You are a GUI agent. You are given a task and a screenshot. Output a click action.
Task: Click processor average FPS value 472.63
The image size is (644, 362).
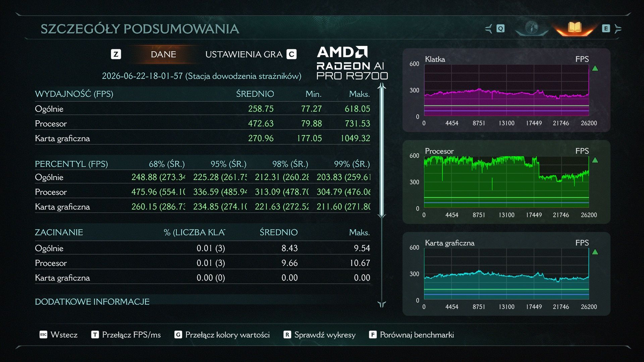261,124
